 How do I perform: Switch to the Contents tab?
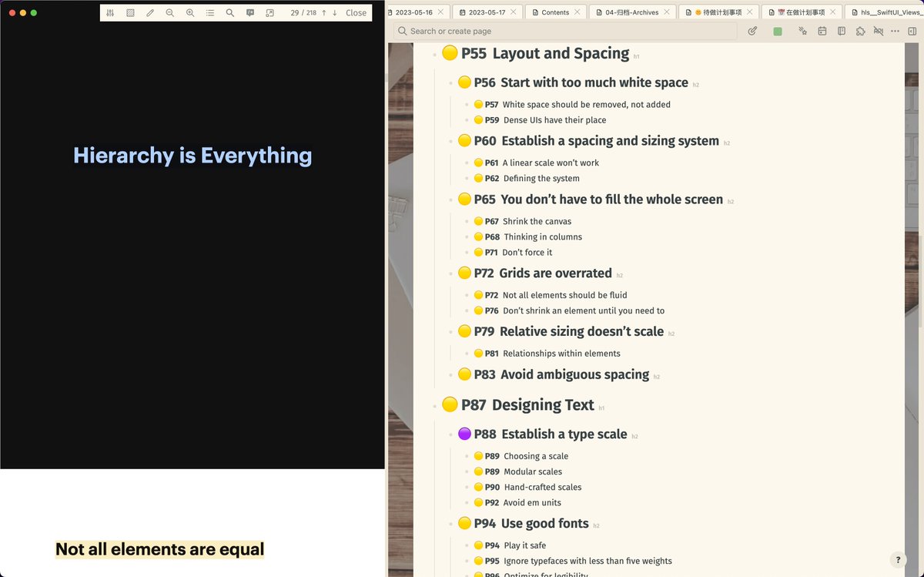pyautogui.click(x=555, y=12)
